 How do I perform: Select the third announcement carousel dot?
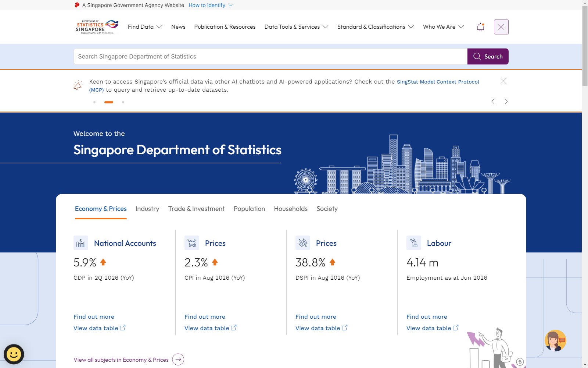coord(123,102)
